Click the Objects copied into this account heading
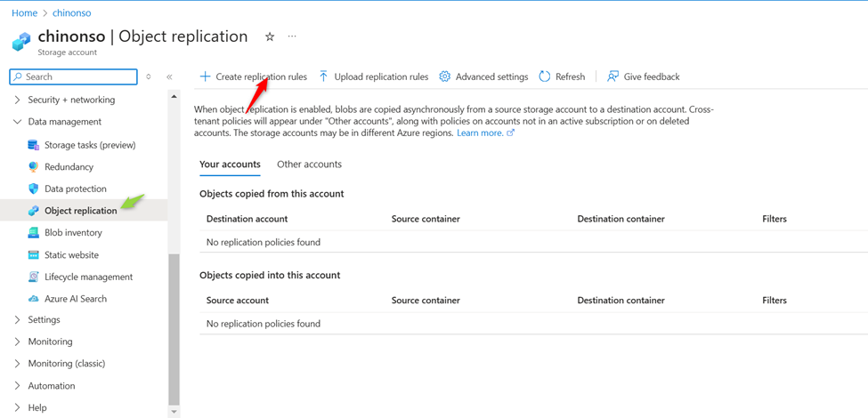Viewport: 868px width, 418px height. point(270,275)
